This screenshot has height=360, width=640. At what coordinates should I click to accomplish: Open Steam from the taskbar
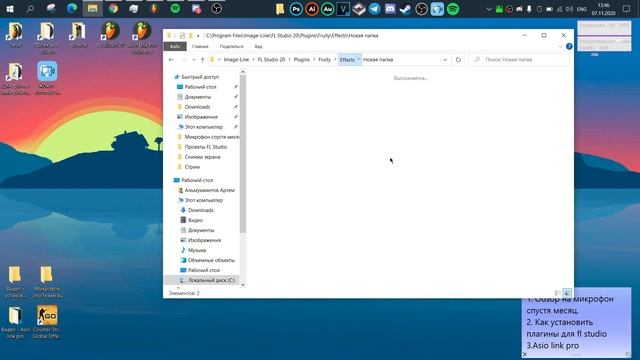click(405, 9)
